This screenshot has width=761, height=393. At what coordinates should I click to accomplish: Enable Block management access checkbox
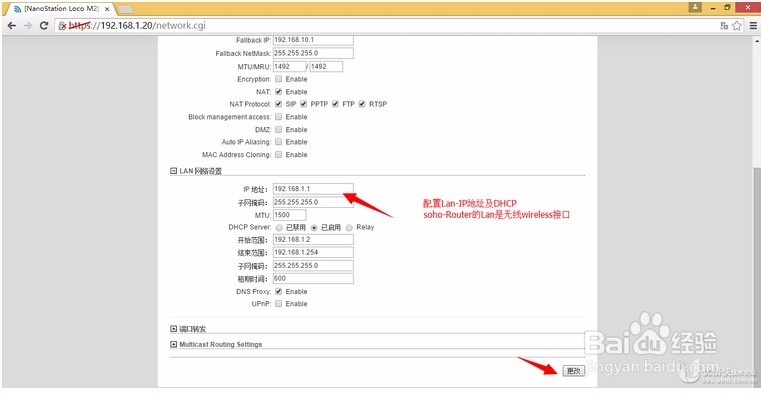point(279,116)
